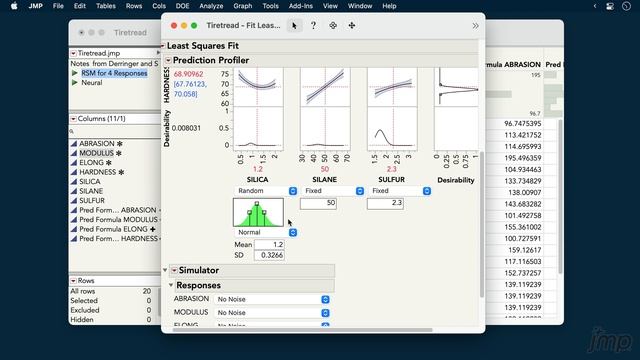Open MODULUS No Noise dropdown
Viewport: 640px width, 360px height.
272,313
